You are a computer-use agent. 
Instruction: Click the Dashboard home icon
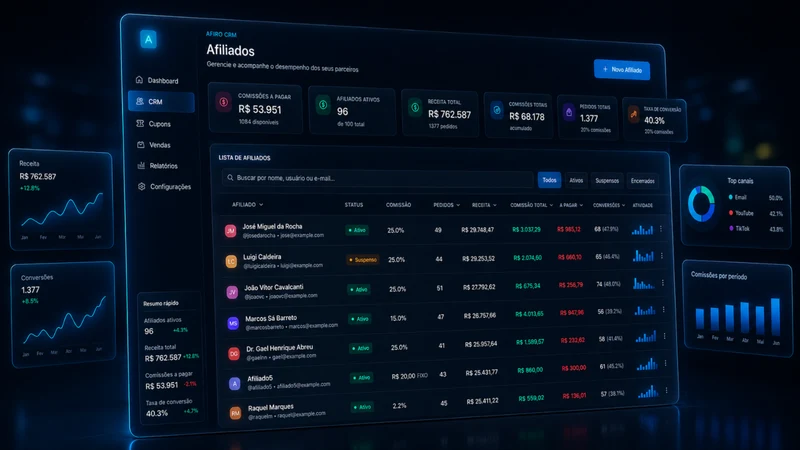[139, 80]
